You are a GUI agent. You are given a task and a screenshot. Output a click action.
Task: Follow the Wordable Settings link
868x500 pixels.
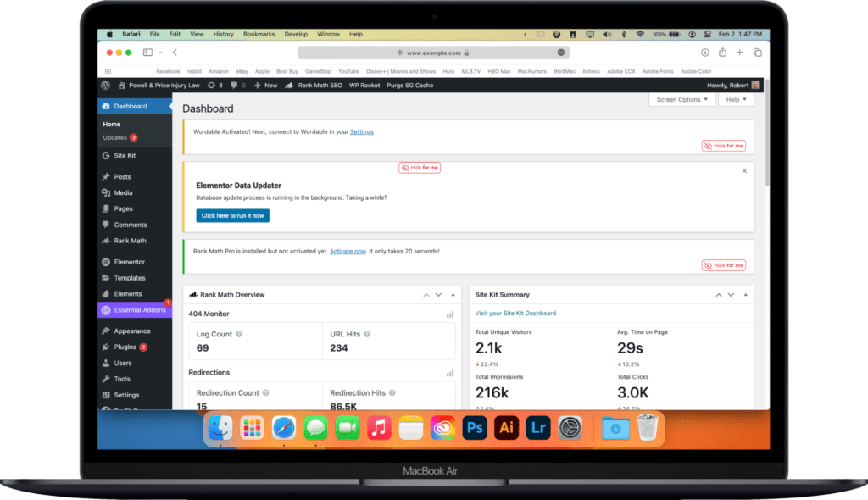tap(361, 132)
